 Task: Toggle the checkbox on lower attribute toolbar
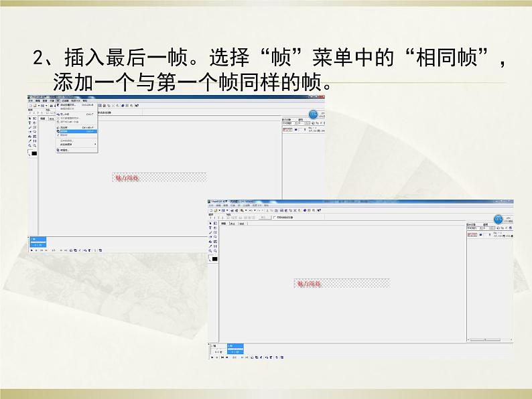[x=275, y=218]
